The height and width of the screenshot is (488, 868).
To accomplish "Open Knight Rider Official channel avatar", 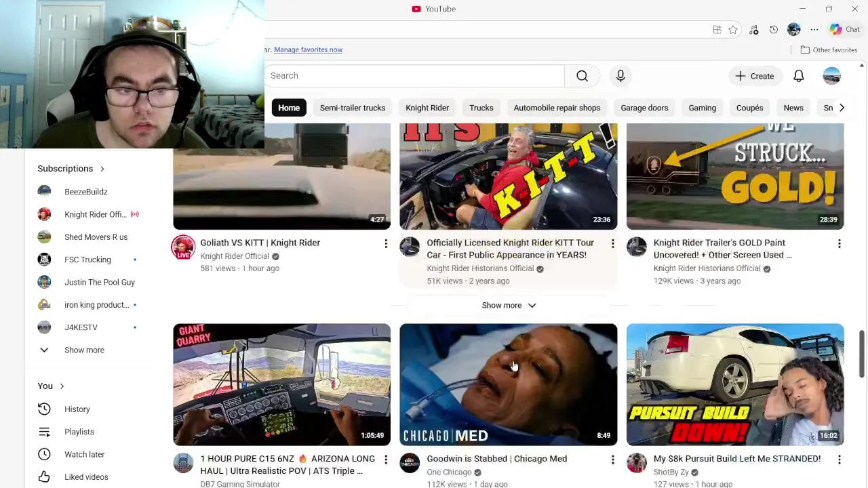I will tap(183, 247).
